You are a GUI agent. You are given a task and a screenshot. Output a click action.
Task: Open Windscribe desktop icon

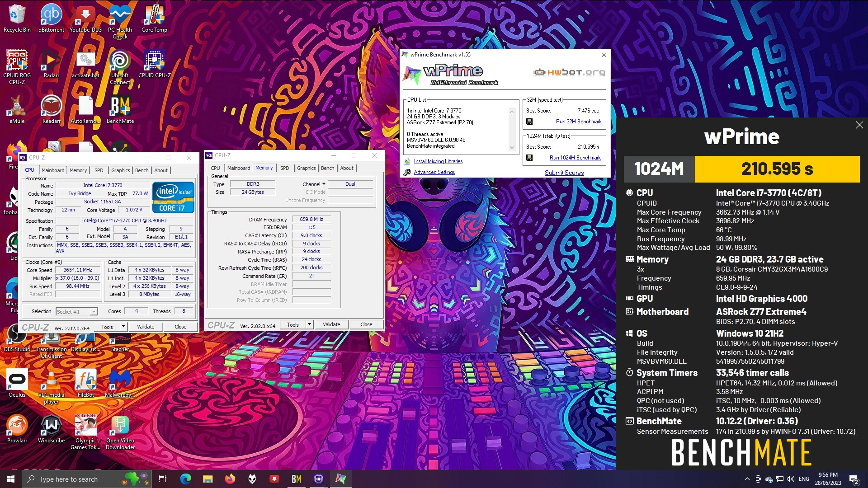tap(51, 428)
